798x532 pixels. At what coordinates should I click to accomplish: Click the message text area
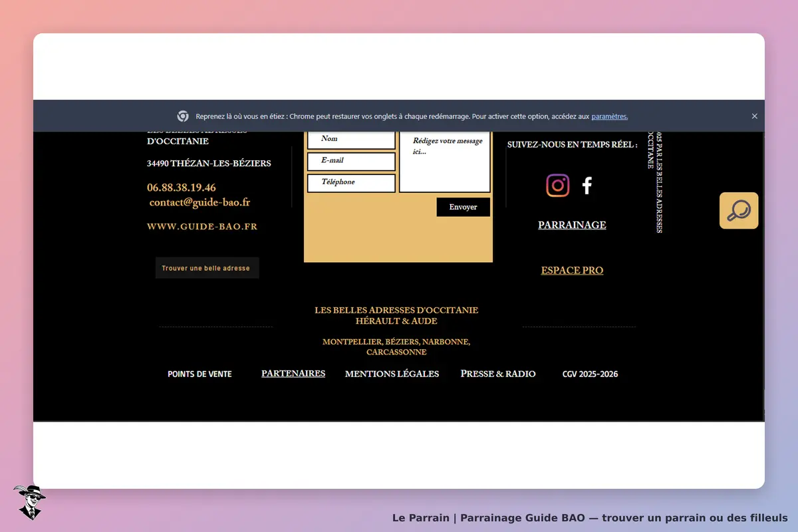[444, 162]
